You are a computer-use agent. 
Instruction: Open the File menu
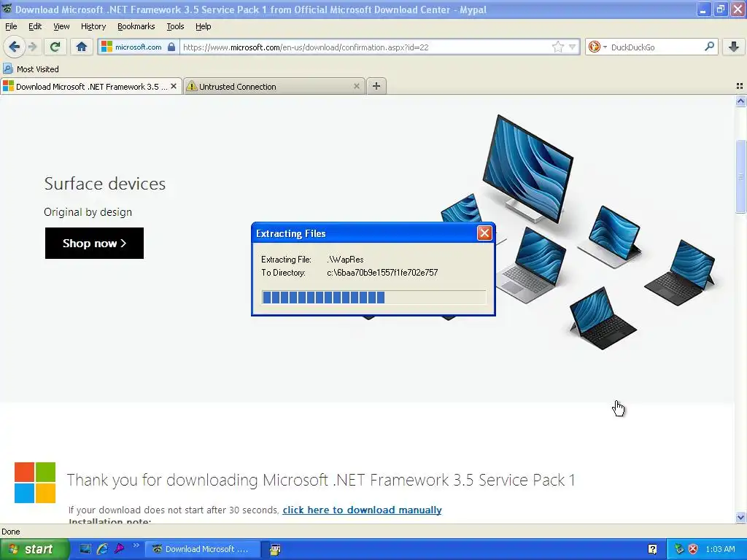click(11, 26)
